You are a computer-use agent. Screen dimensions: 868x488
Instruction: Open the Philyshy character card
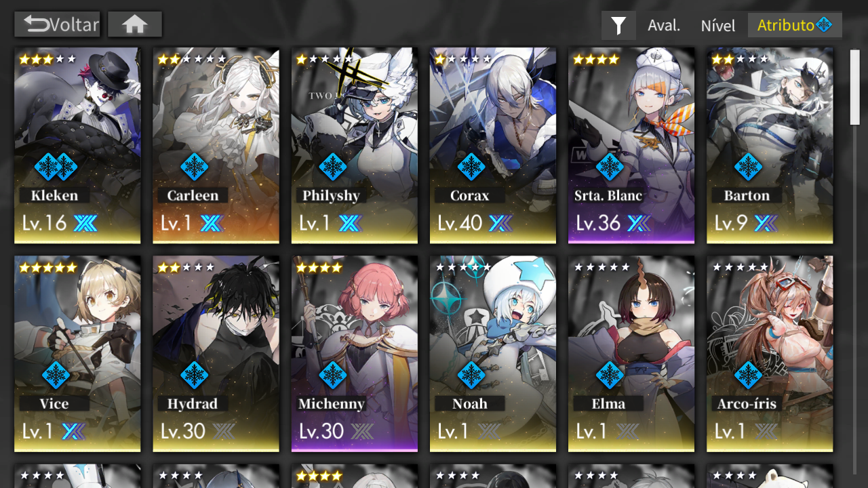(x=355, y=145)
